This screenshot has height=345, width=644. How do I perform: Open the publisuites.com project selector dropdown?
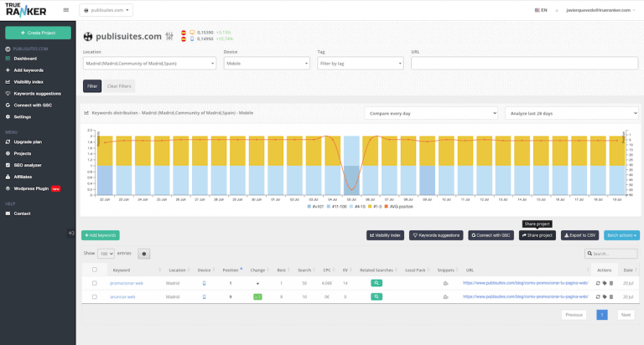(106, 10)
